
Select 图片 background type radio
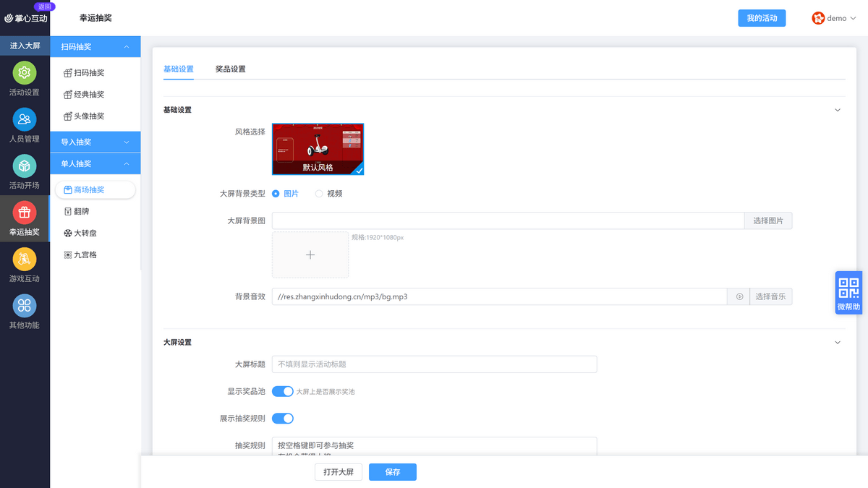pyautogui.click(x=276, y=194)
